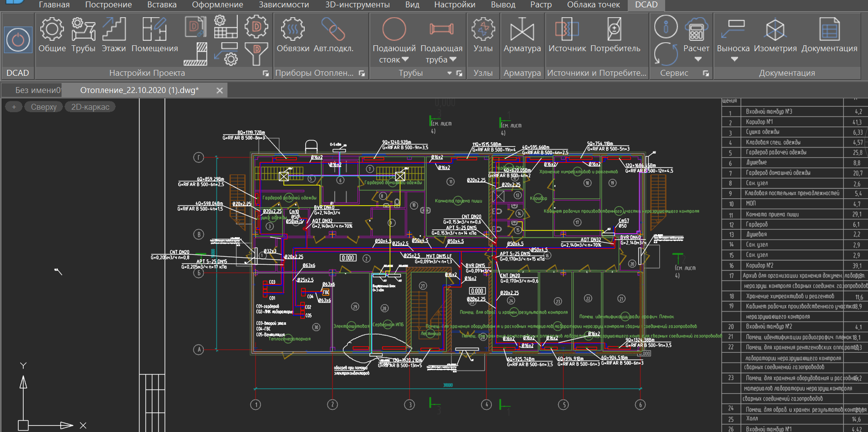Switch to Без имени0 document tab
868x432 pixels.
37,91
